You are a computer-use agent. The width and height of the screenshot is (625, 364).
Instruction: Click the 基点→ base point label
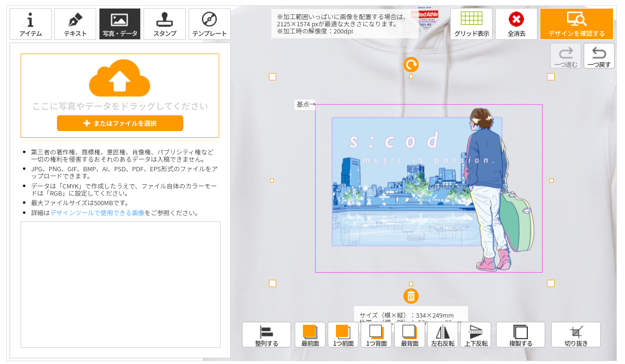pos(305,104)
